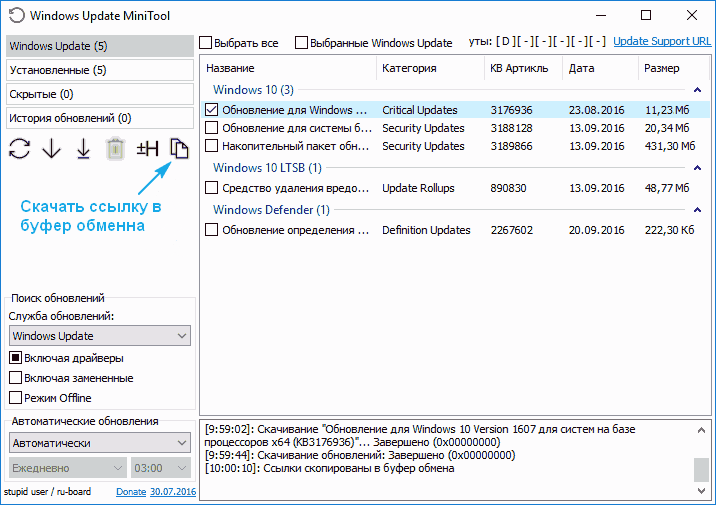
Task: Toggle the 'Выбрать все' checkbox
Action: point(206,43)
